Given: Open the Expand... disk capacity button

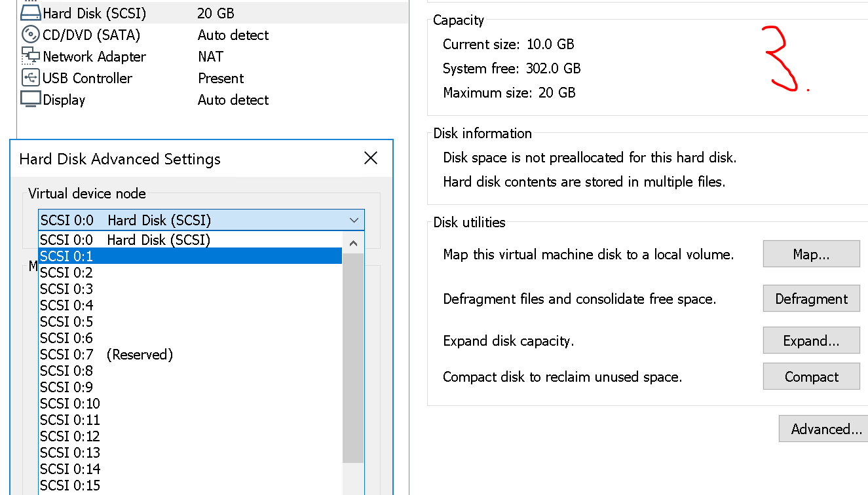Looking at the screenshot, I should click(811, 341).
